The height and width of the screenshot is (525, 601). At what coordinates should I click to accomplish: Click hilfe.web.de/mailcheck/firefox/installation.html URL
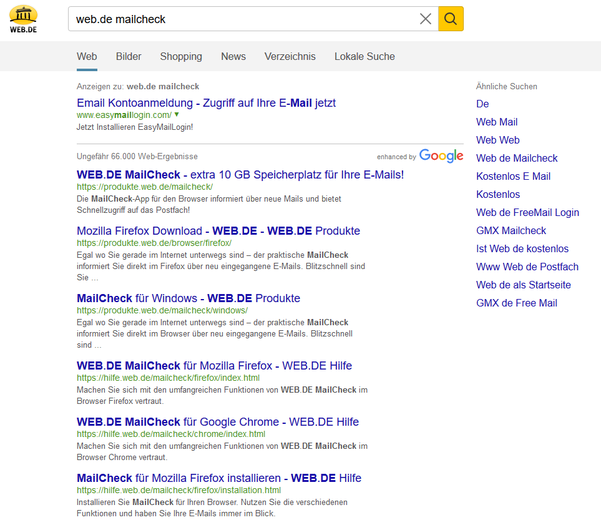179,490
